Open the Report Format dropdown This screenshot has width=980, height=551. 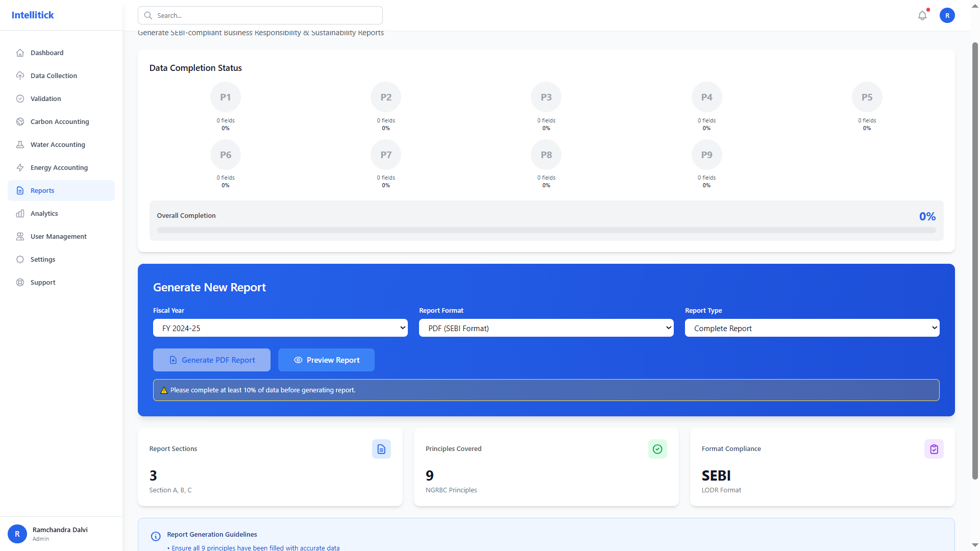coord(546,328)
